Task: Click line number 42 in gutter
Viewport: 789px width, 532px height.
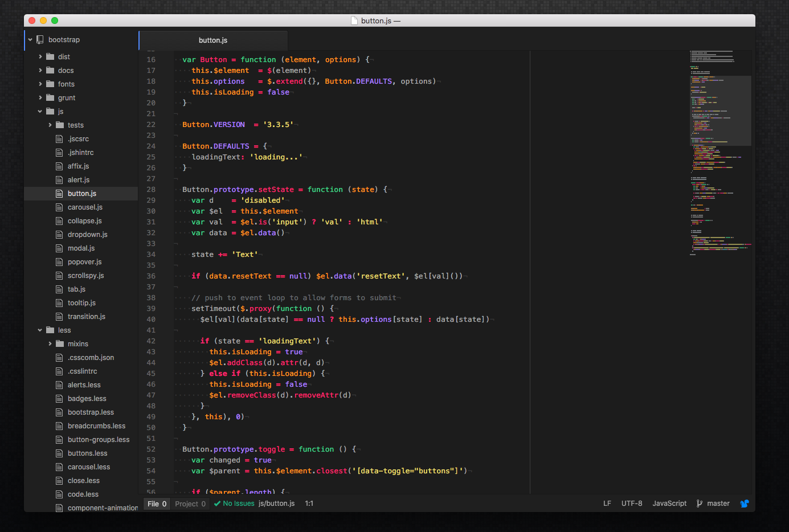Action: click(151, 341)
